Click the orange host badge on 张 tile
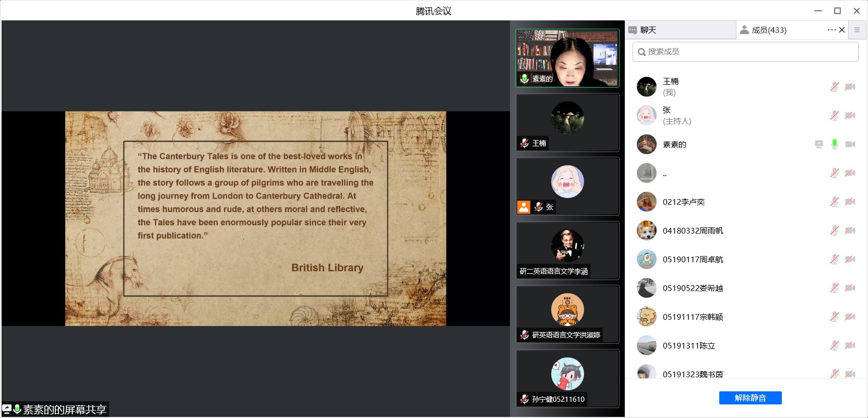868x418 pixels. pyautogui.click(x=524, y=207)
